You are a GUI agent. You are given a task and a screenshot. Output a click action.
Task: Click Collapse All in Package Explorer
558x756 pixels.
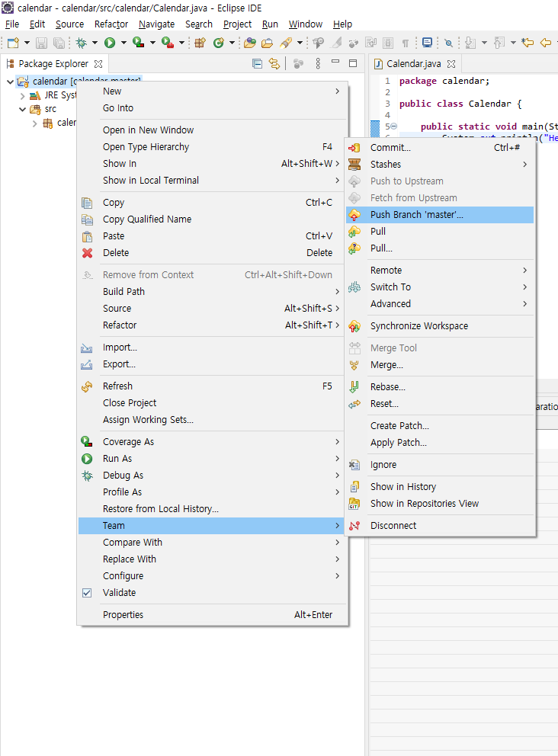(258, 64)
